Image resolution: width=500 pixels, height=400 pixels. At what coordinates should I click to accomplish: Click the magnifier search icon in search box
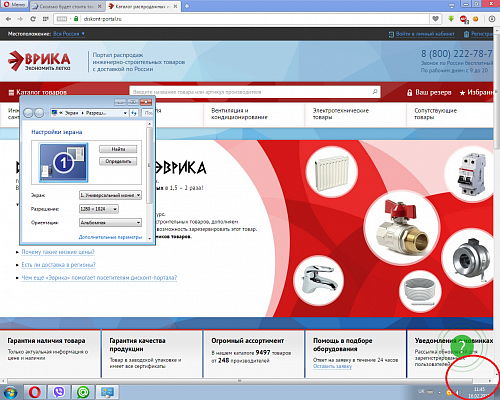375,92
